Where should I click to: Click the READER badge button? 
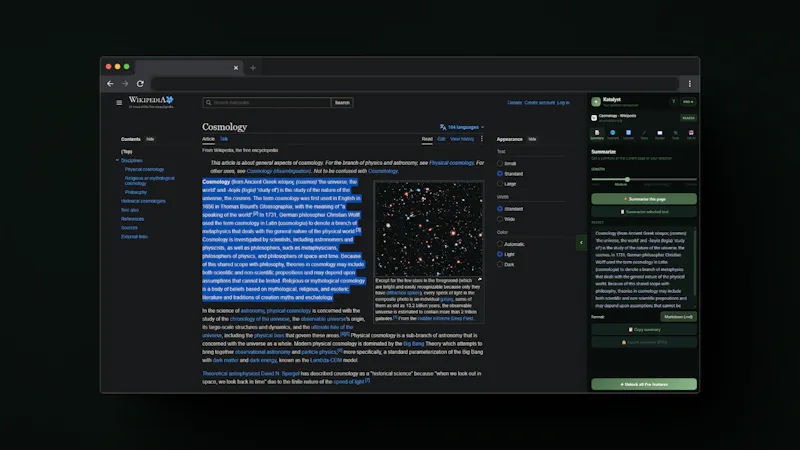[688, 118]
